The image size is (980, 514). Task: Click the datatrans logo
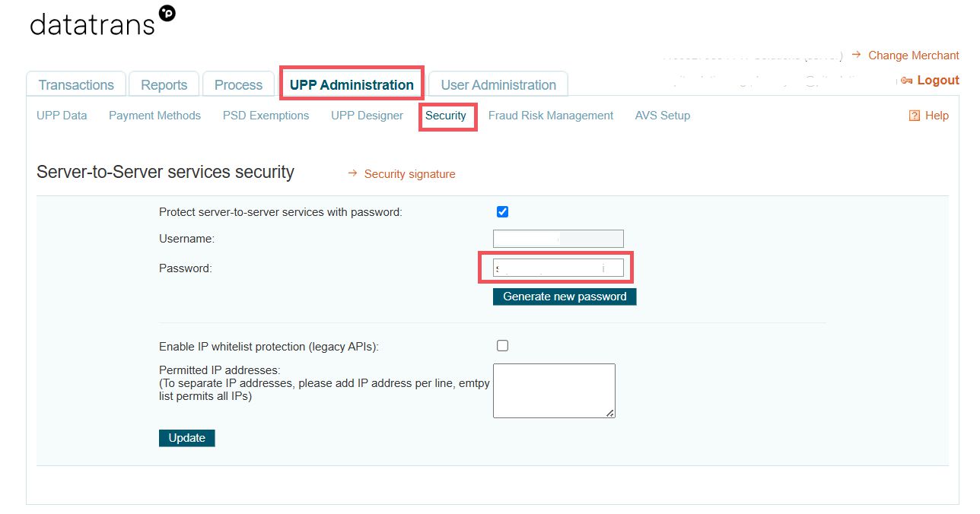pyautogui.click(x=102, y=22)
